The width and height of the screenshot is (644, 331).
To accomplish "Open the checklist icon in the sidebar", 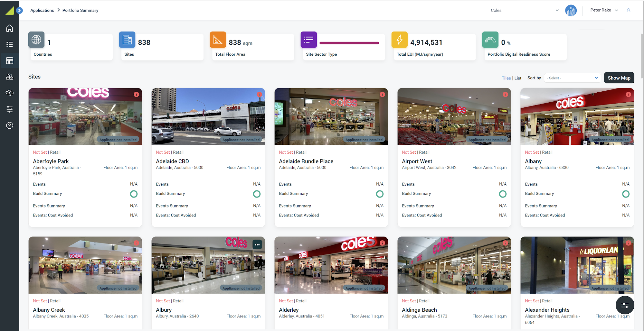I will (10, 44).
